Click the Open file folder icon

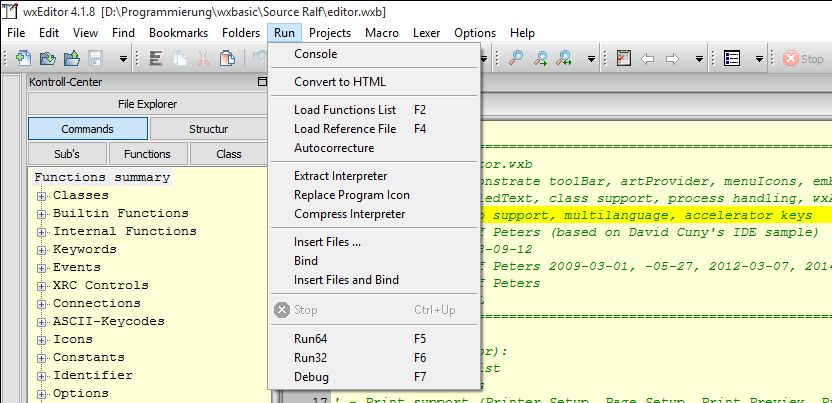49,59
